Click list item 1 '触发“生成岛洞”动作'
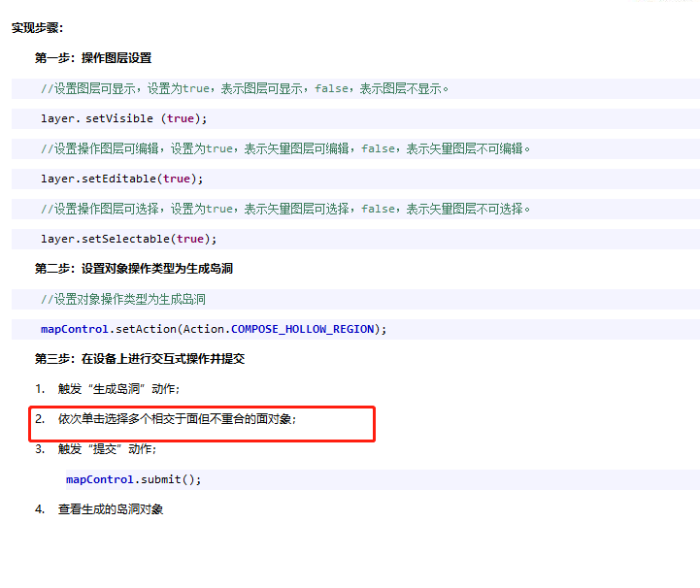The height and width of the screenshot is (588, 700). (x=108, y=389)
